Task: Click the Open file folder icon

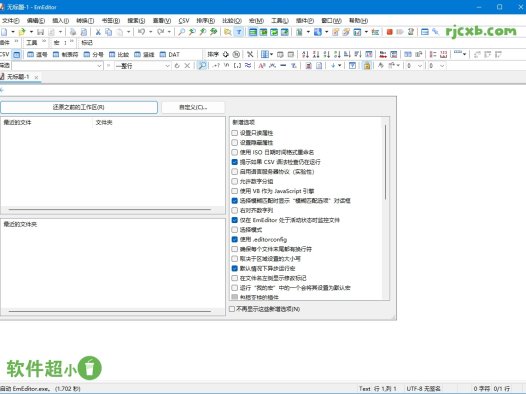Action: tap(22, 32)
